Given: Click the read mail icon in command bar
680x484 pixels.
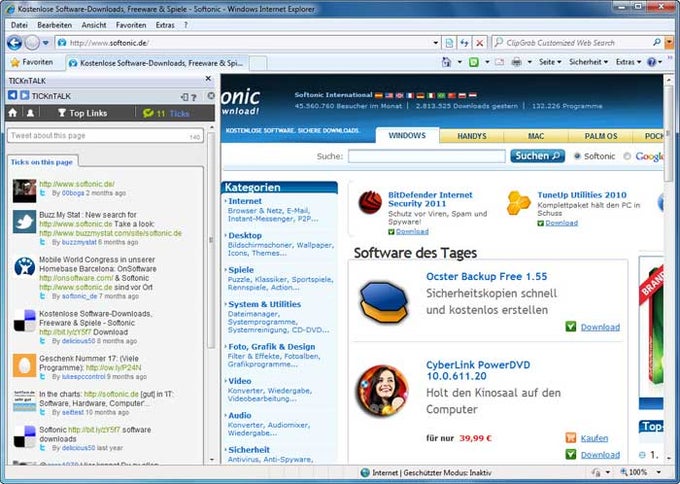Looking at the screenshot, I should click(x=500, y=62).
